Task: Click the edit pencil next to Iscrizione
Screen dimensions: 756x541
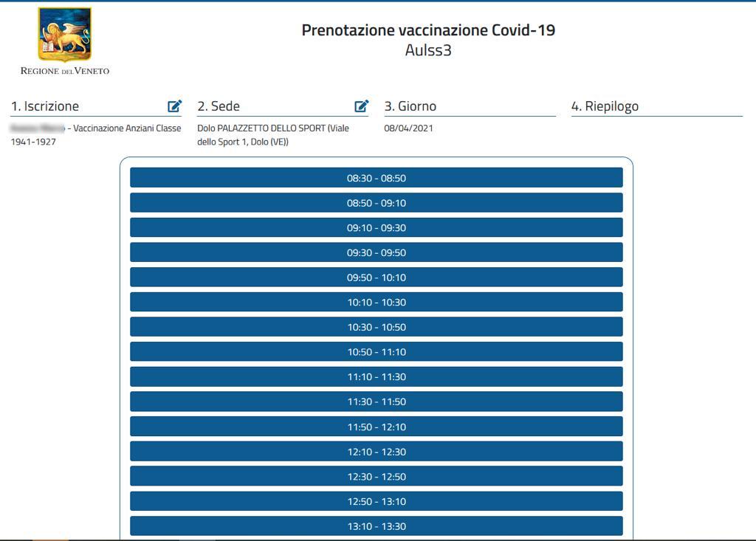Action: click(174, 106)
